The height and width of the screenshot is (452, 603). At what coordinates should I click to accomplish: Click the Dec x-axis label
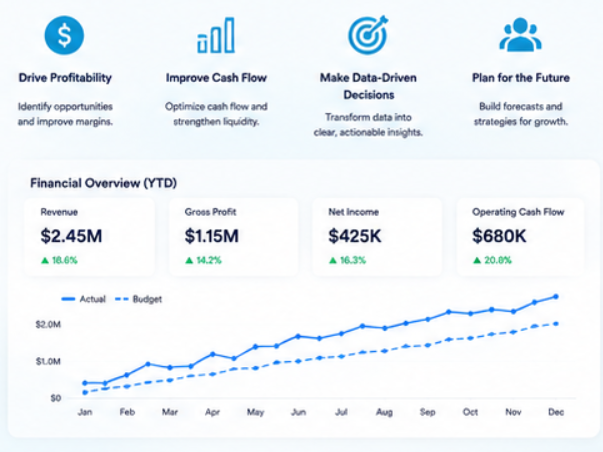pos(556,412)
